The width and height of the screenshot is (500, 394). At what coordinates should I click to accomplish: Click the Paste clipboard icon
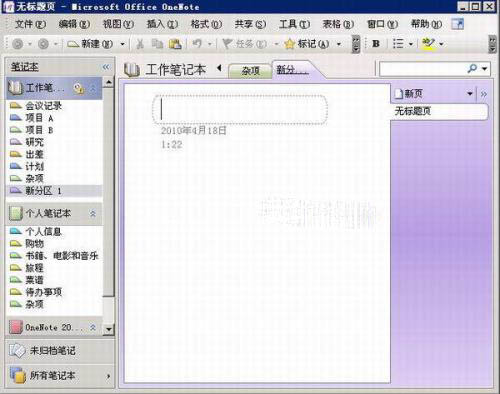pos(175,44)
